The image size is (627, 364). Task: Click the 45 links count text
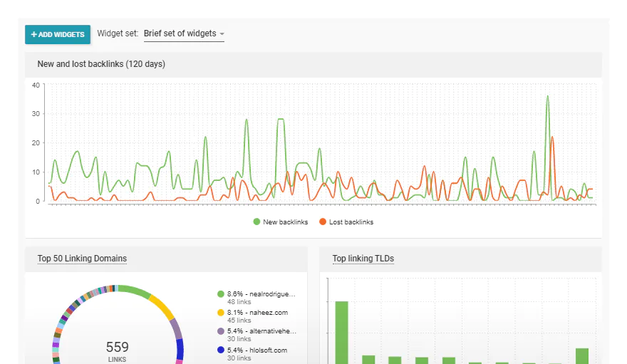[239, 321]
